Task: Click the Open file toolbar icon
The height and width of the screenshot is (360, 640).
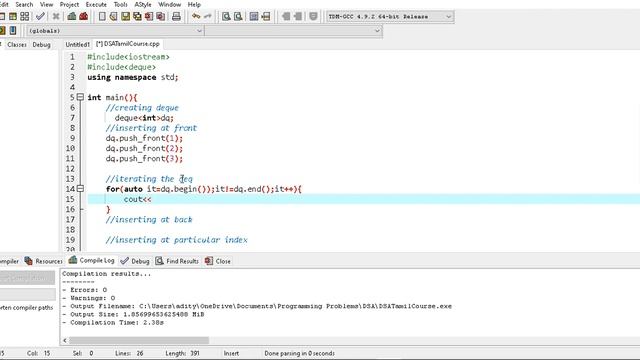Action: point(113,16)
